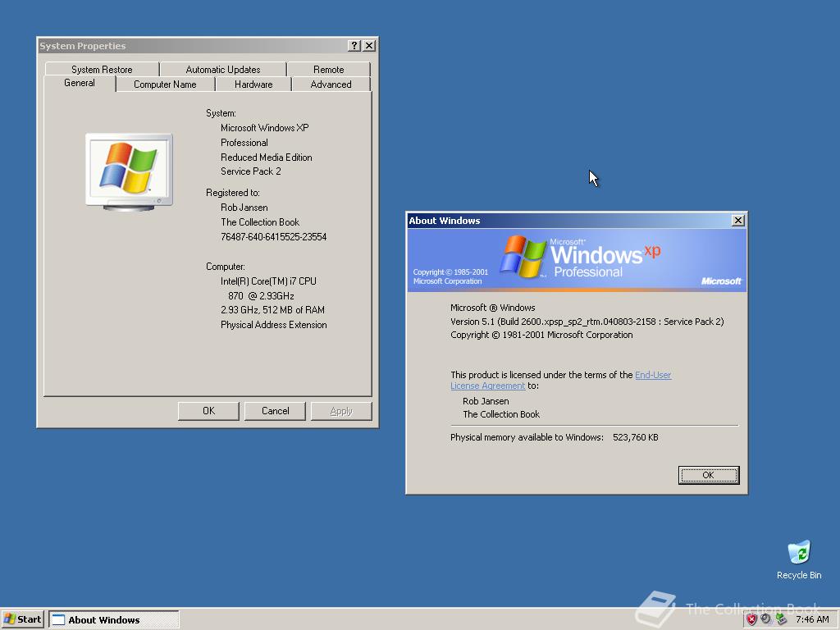The width and height of the screenshot is (840, 630).
Task: Click 'Intel(R) Core(TM) i7 CPU' text
Action: [268, 281]
